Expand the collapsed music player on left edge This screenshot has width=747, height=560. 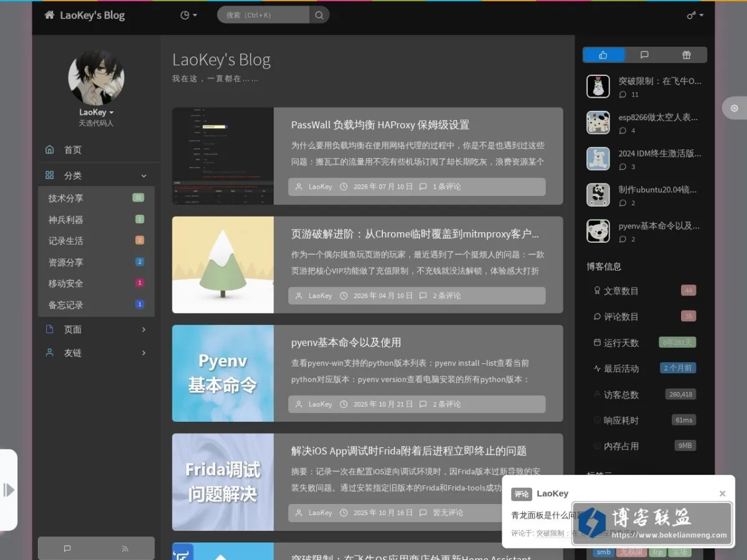pos(9,490)
